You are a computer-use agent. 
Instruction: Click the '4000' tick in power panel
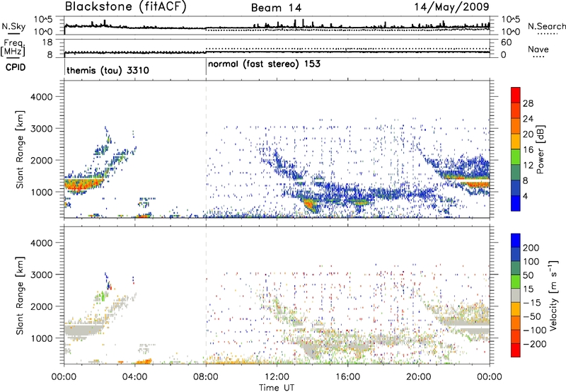41,97
